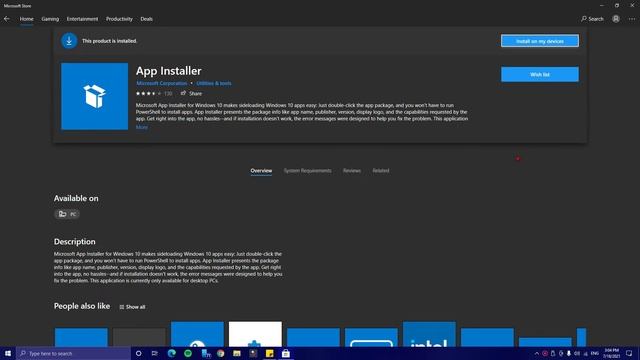
Task: Select the Productivity tab
Action: click(x=119, y=19)
